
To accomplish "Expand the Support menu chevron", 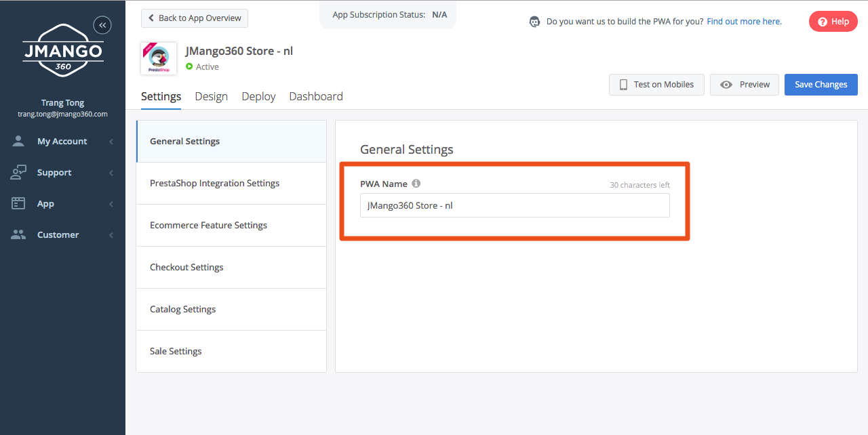I will click(111, 173).
